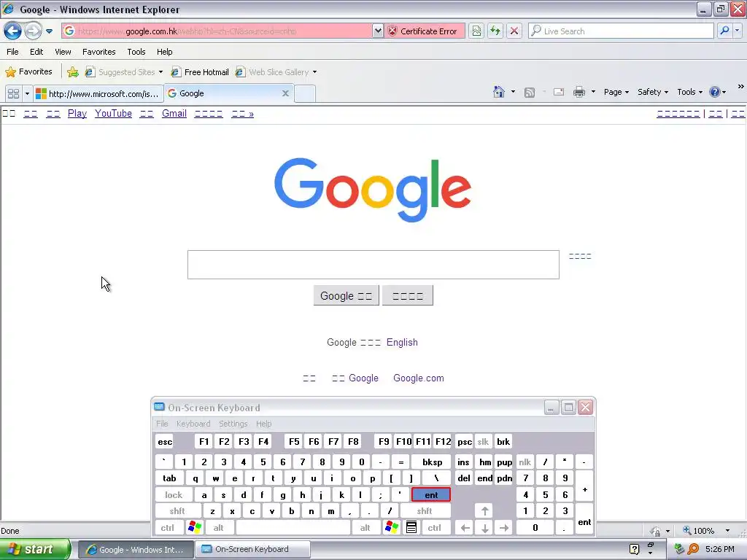Screen dimensions: 747x560
Task: Open the File menu in Internet Explorer
Action: [13, 52]
